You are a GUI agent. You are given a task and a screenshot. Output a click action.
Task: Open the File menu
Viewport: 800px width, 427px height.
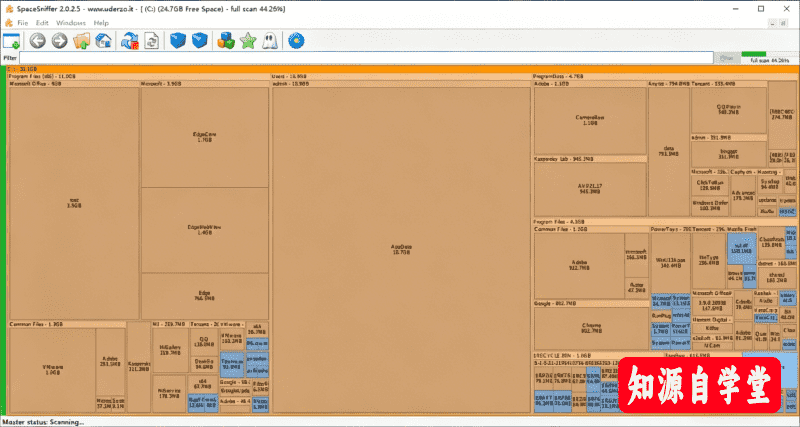tap(23, 23)
